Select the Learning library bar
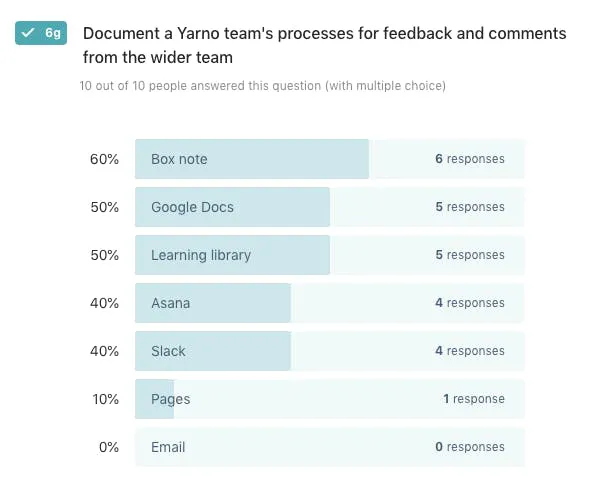The image size is (601, 479). click(x=330, y=255)
